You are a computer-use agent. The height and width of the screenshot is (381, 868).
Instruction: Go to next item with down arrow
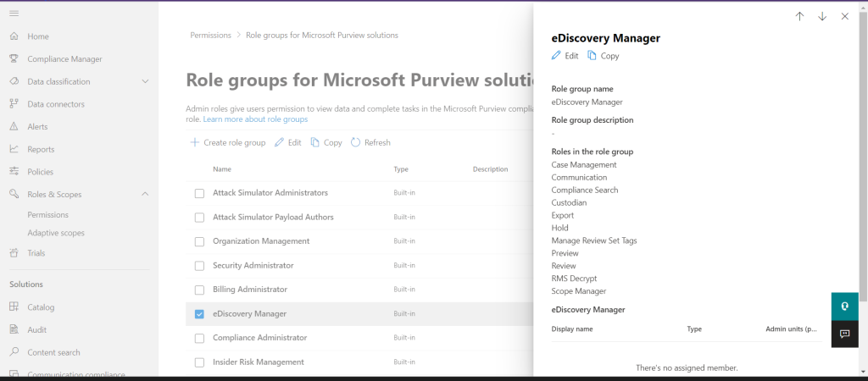pyautogui.click(x=822, y=17)
